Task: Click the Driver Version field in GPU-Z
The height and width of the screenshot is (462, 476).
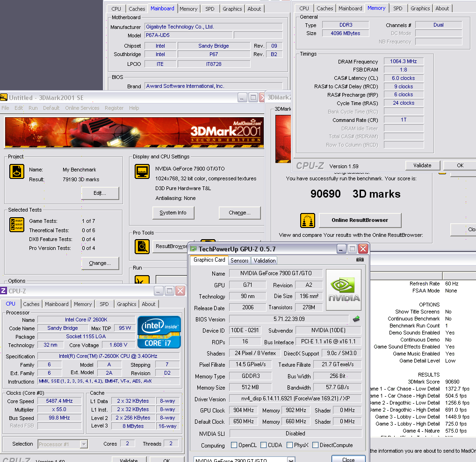Action: coord(295,398)
